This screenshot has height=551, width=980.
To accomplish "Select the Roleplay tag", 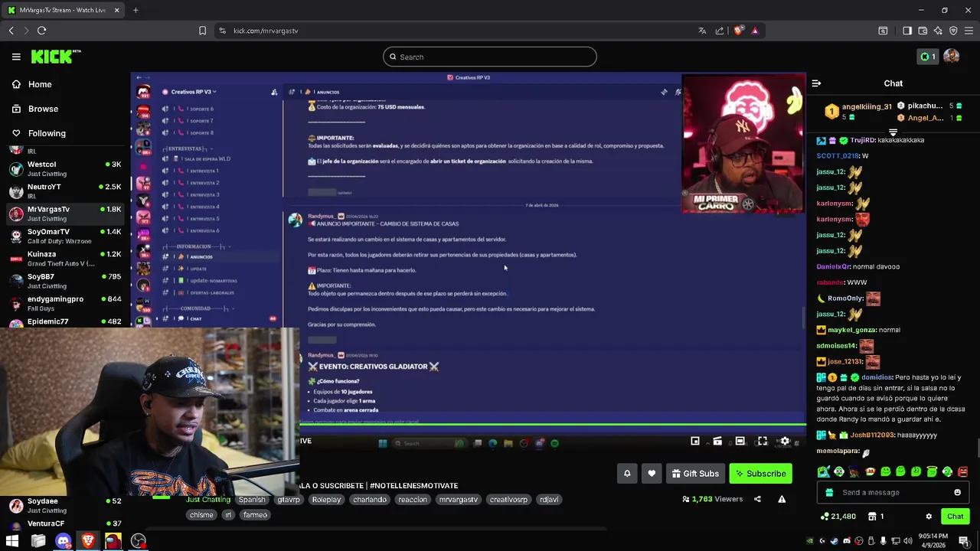I will (326, 500).
